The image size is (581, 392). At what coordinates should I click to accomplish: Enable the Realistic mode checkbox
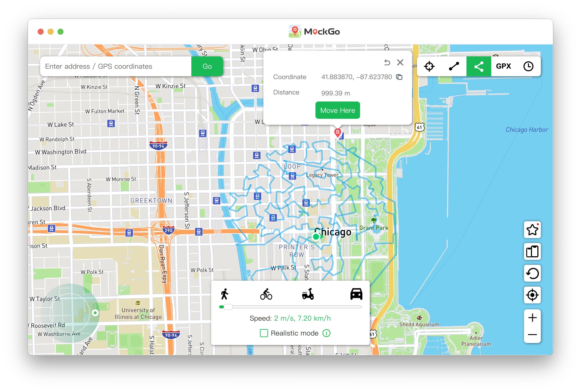point(264,333)
